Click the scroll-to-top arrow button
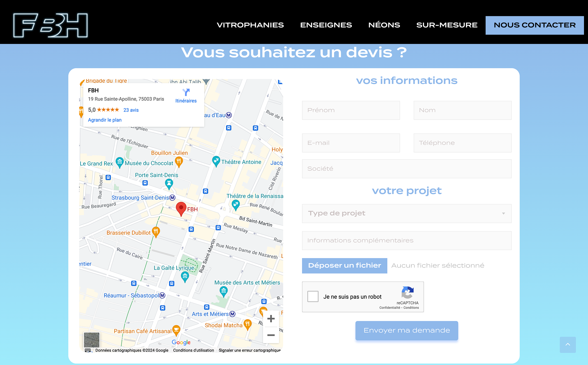Screen dimensions: 588x365 (x=568, y=345)
